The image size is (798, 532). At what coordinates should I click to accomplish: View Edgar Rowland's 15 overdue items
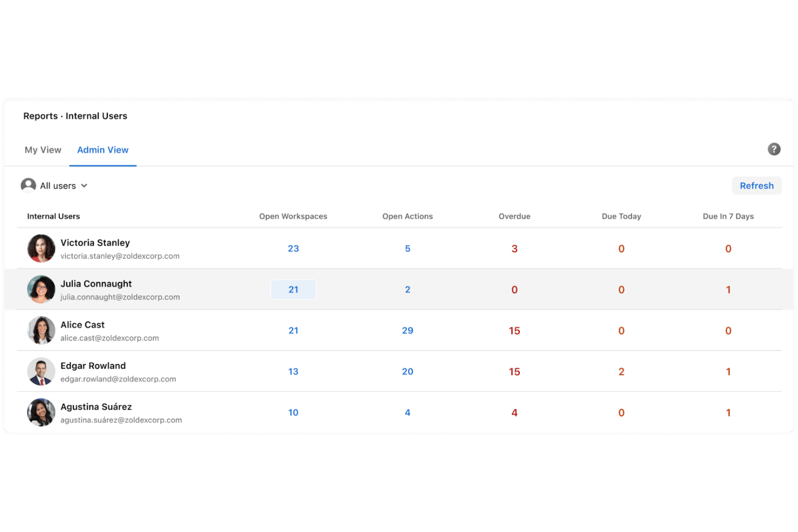coord(514,371)
